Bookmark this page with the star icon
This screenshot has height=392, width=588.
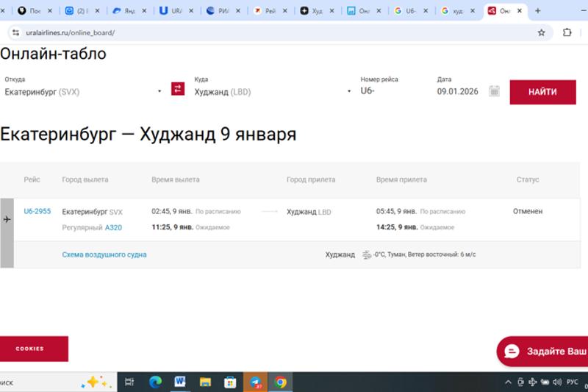pos(542,32)
